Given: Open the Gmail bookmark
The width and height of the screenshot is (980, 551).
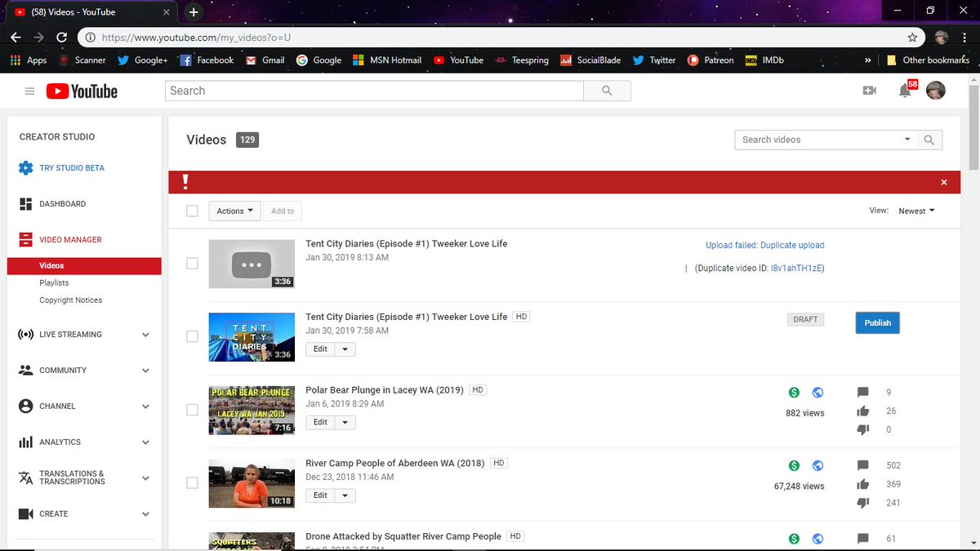Looking at the screenshot, I should (265, 60).
